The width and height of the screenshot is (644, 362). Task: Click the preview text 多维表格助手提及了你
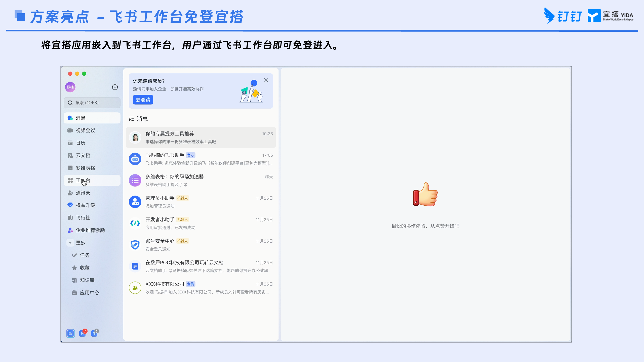166,185
